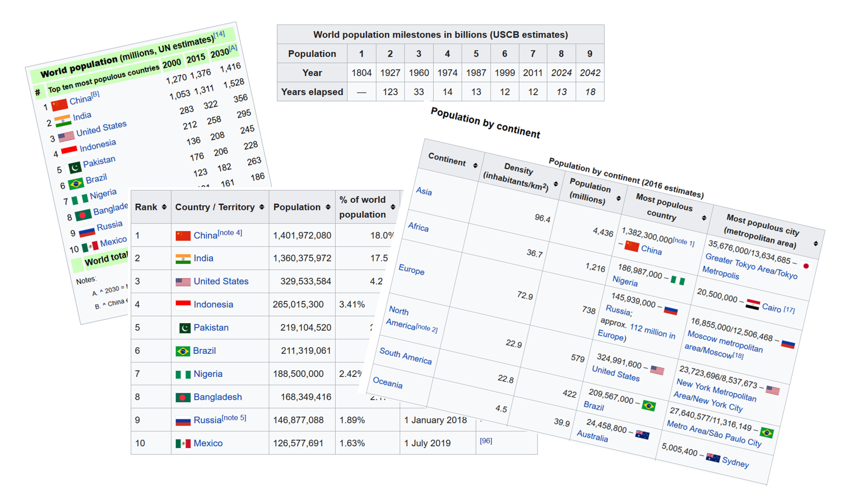
Task: Click the Russian flag next to Moscow metropolitan area
Action: 788,343
